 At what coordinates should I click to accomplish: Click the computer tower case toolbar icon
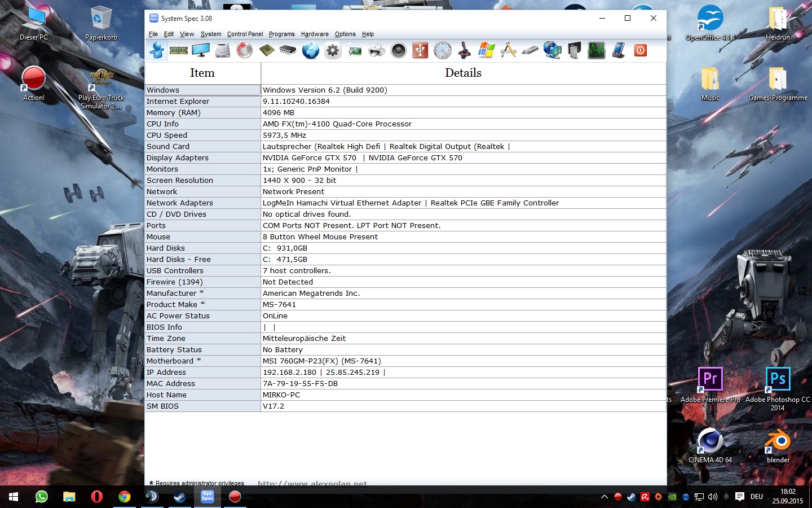(x=574, y=50)
